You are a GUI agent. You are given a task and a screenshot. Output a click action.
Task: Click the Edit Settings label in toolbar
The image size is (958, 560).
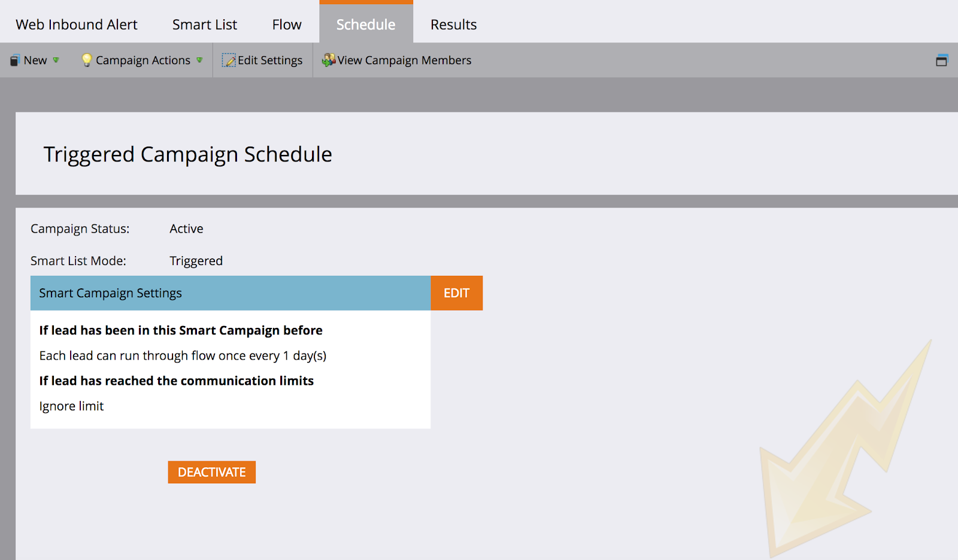pyautogui.click(x=270, y=60)
